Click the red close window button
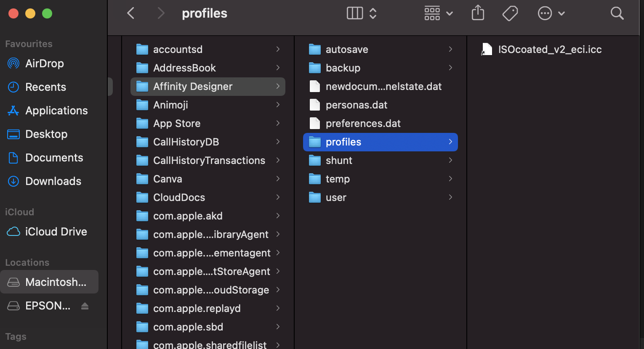 click(x=13, y=13)
